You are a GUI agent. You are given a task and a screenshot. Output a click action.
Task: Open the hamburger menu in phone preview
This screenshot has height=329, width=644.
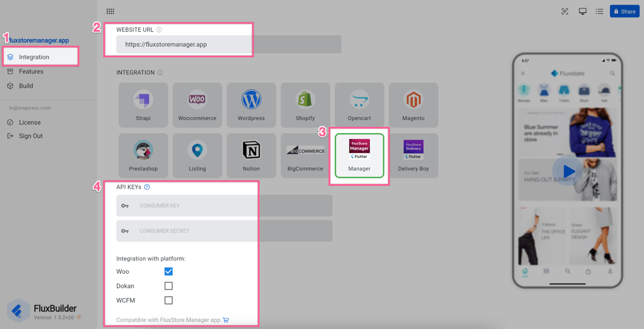pos(523,74)
